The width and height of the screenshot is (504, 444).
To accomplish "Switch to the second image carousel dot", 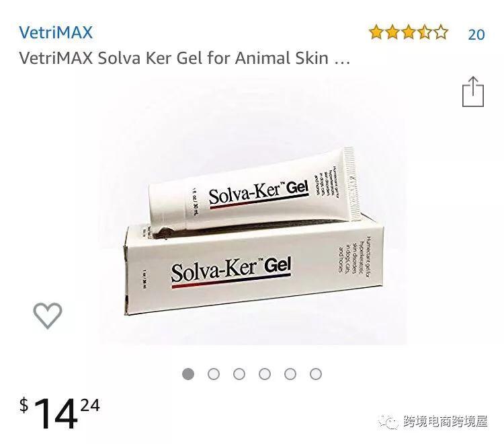I will click(x=214, y=374).
